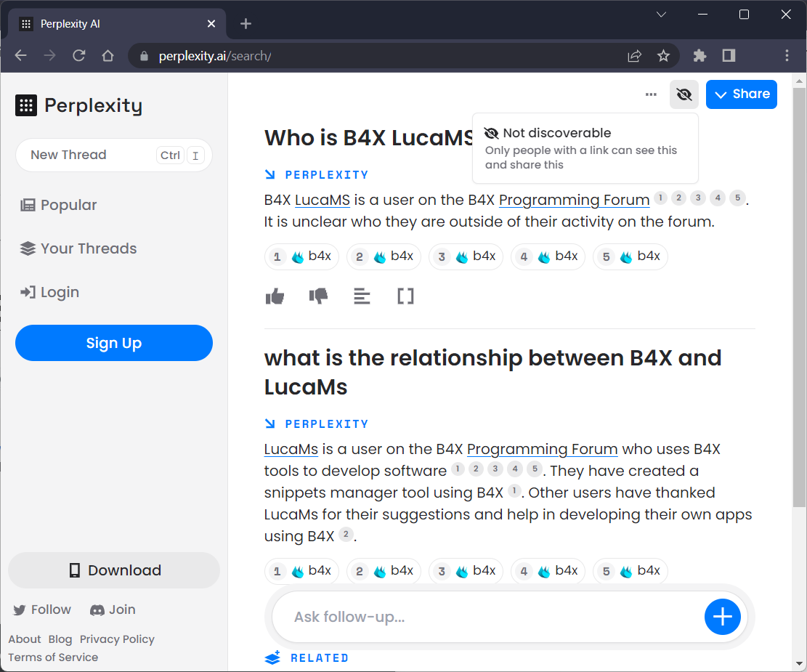Join the Discord community
Viewport: 807px width, 672px height.
[113, 610]
